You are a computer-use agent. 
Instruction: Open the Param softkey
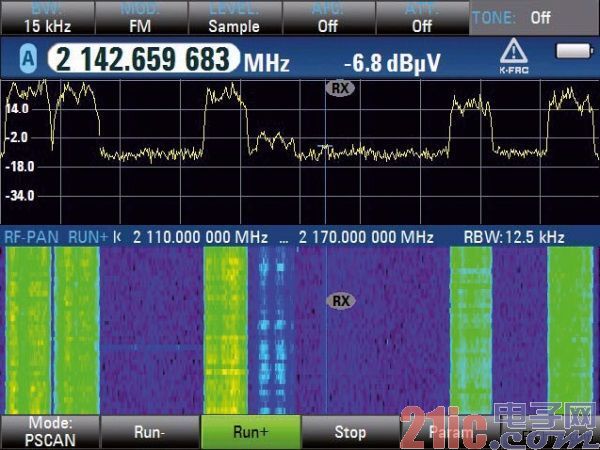pos(450,432)
